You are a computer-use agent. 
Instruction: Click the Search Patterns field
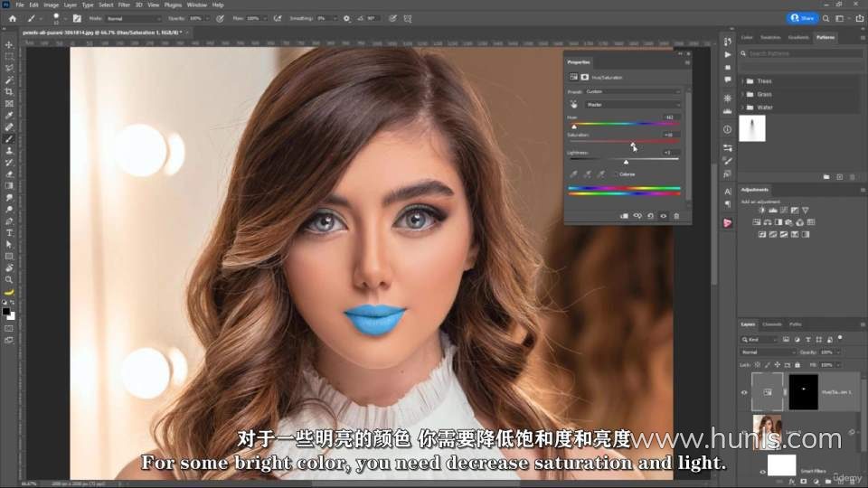pyautogui.click(x=805, y=53)
